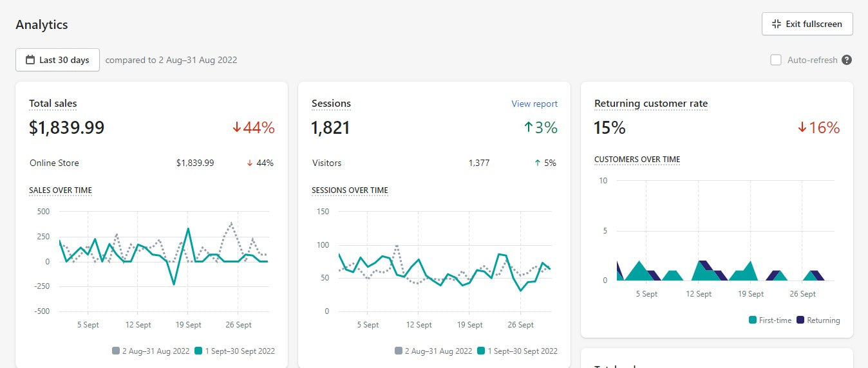
Task: Click the teal First-time legend swatch
Action: point(753,320)
